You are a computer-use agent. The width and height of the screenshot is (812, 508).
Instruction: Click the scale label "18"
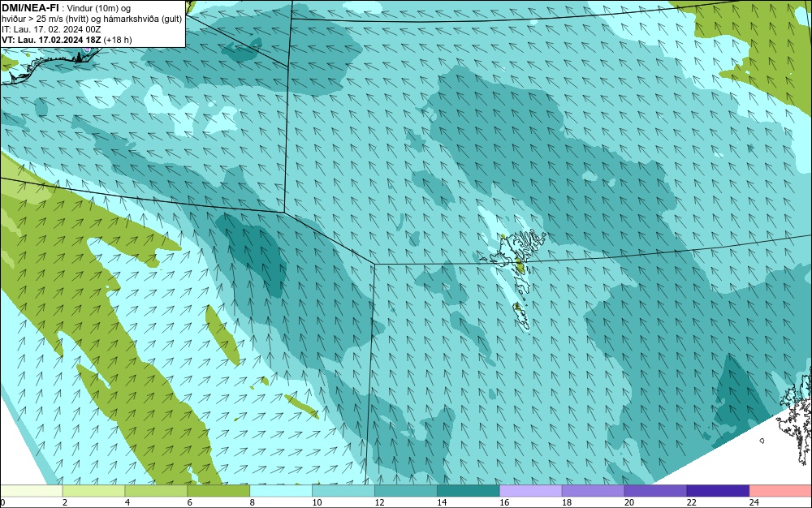tap(567, 502)
